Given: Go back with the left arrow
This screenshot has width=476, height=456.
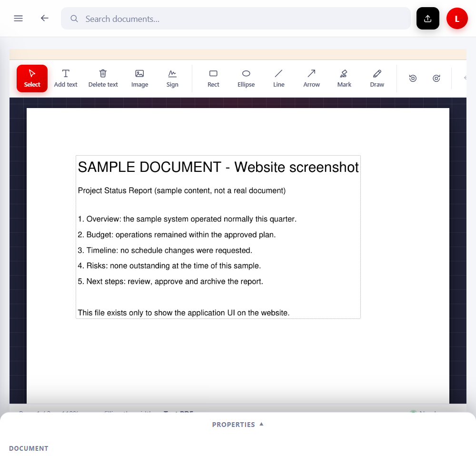Looking at the screenshot, I should pos(44,19).
